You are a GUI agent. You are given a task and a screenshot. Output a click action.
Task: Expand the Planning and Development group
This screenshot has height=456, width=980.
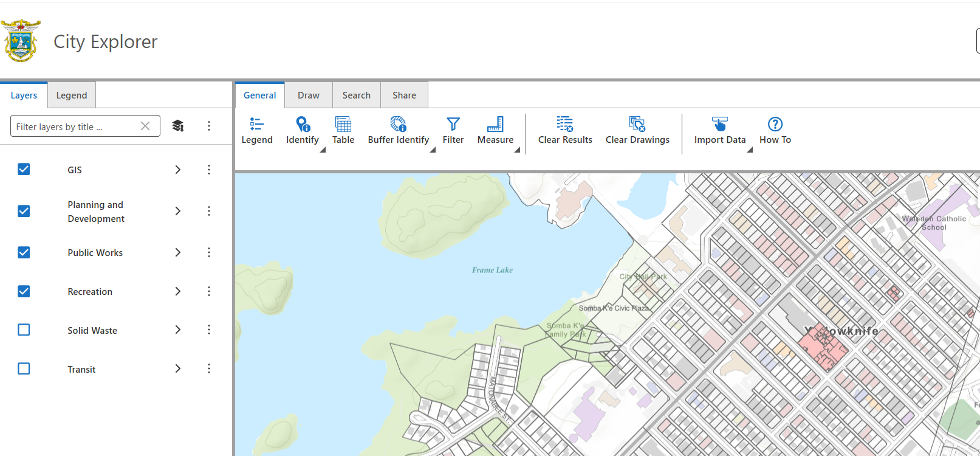[x=178, y=211]
